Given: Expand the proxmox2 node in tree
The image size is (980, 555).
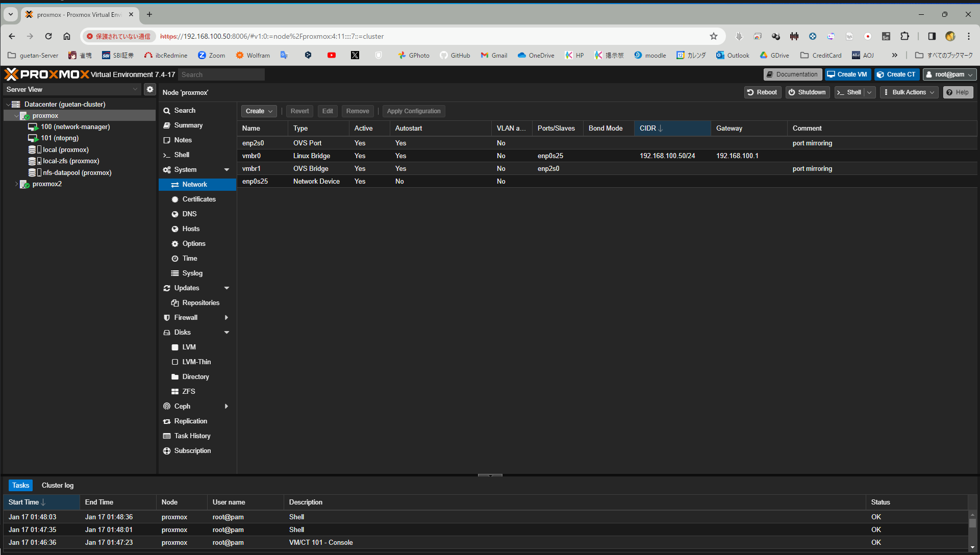Looking at the screenshot, I should [x=16, y=184].
